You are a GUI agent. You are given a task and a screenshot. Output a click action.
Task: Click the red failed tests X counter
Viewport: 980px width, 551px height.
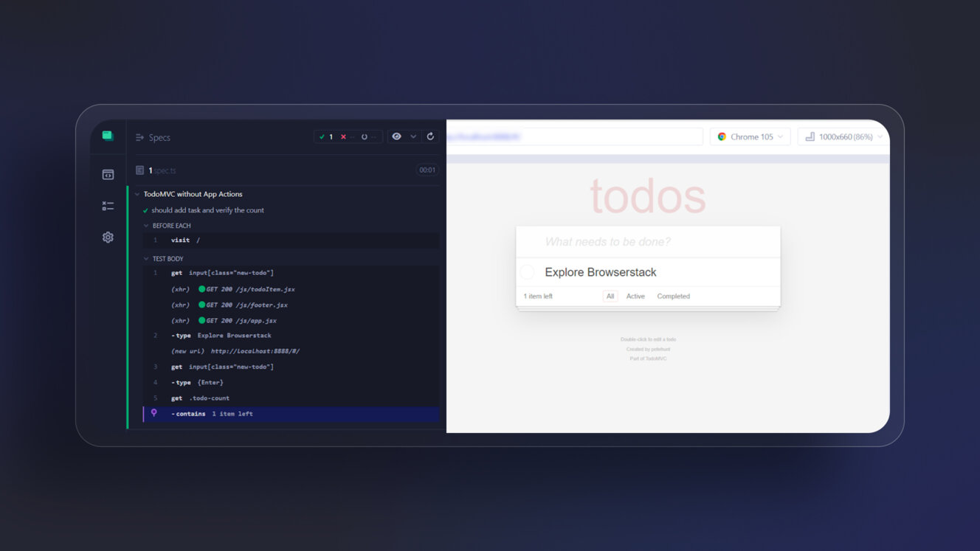[343, 137]
